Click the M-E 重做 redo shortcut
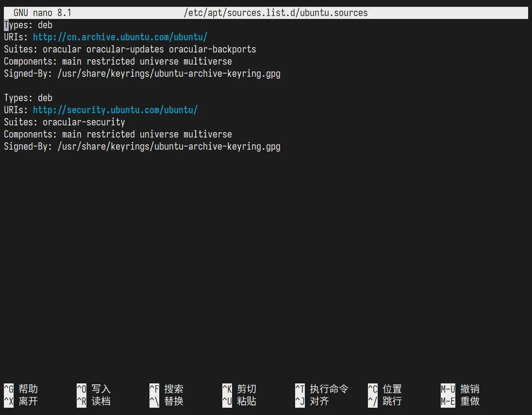The height and width of the screenshot is (415, 532). 460,401
